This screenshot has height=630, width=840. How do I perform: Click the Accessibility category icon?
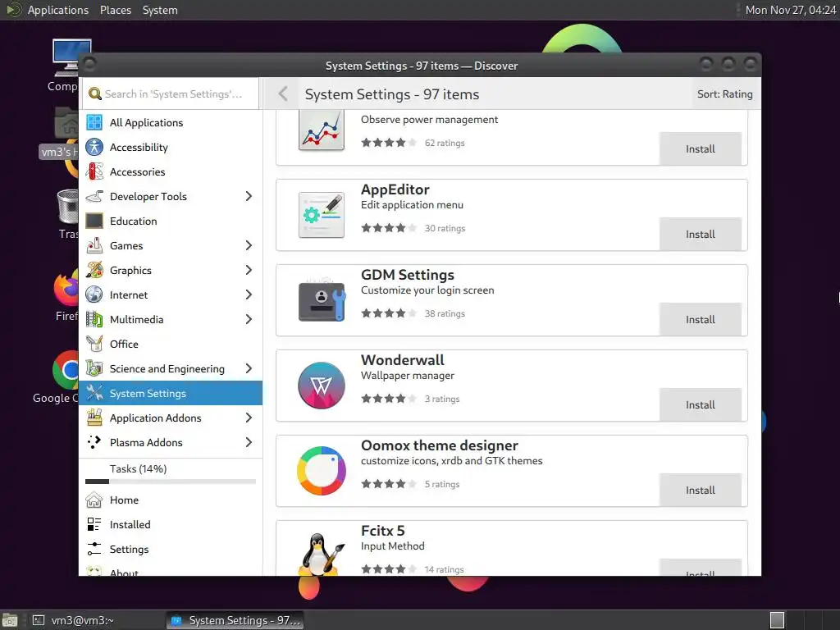(94, 147)
